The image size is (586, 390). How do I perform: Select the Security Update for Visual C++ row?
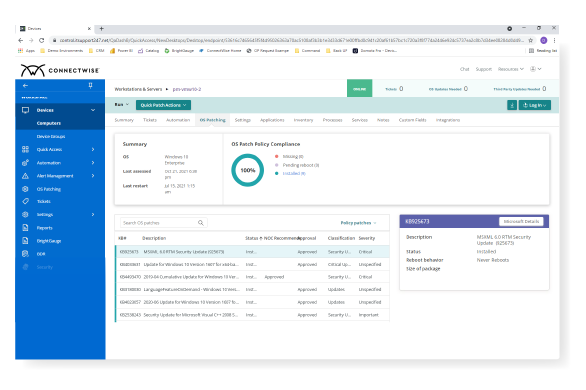pos(252,315)
